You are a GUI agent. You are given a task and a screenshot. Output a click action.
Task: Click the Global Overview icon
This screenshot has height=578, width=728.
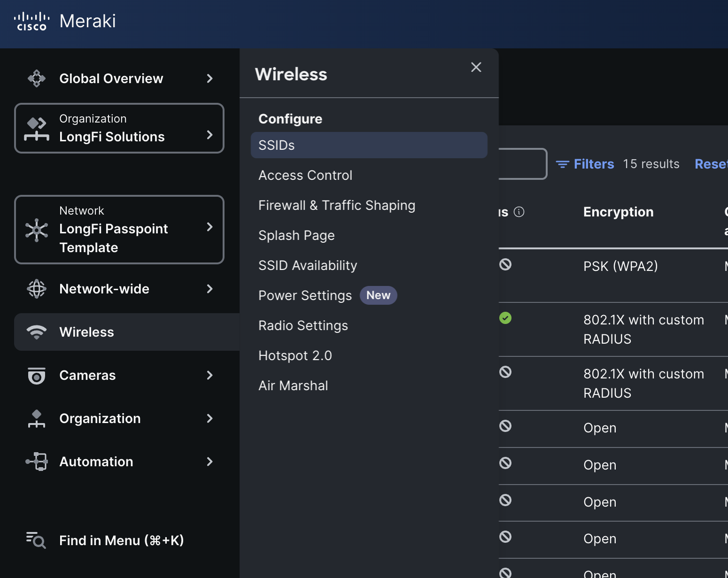[37, 78]
